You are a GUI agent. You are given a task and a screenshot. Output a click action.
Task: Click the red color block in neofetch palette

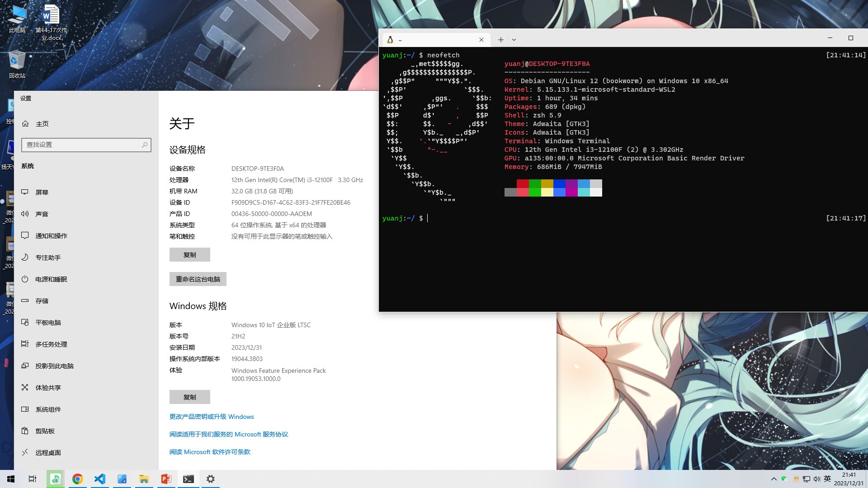pos(523,183)
